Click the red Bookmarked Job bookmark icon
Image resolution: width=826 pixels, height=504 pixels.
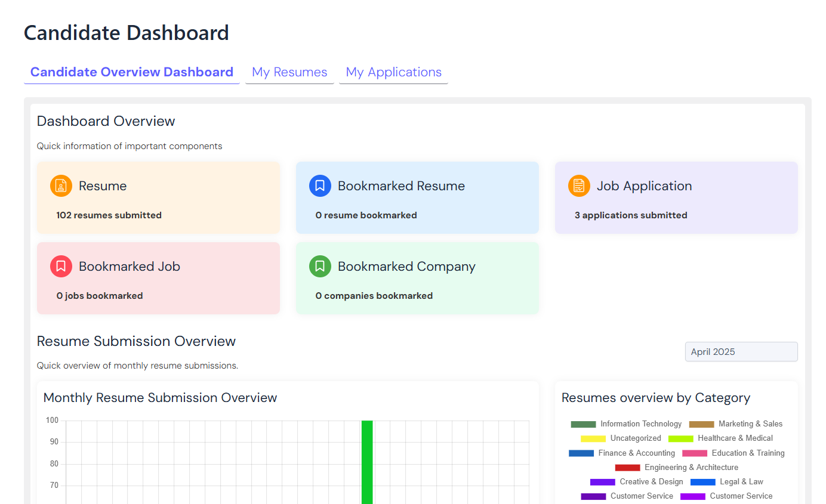61,267
